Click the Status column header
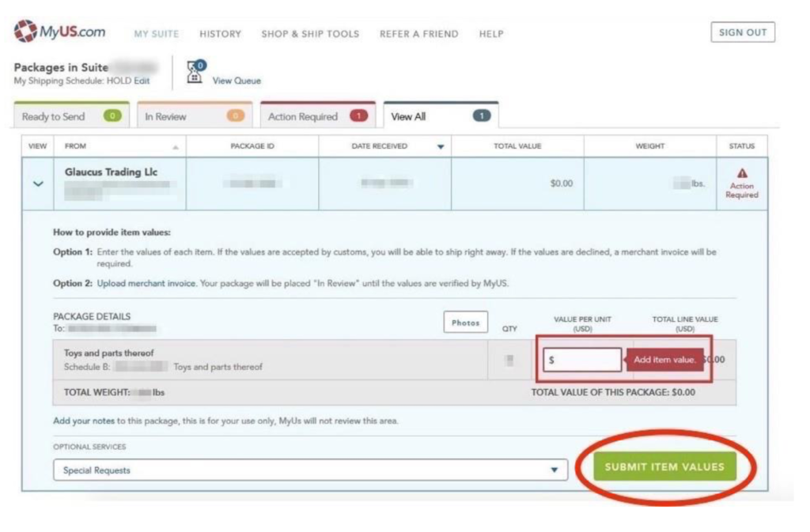Screen dimensions: 810x532 click(742, 146)
